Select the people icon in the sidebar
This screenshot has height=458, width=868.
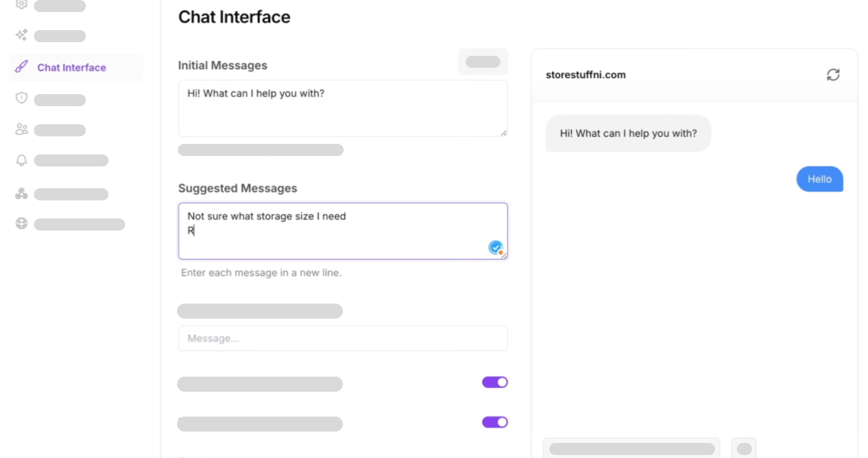click(x=21, y=130)
